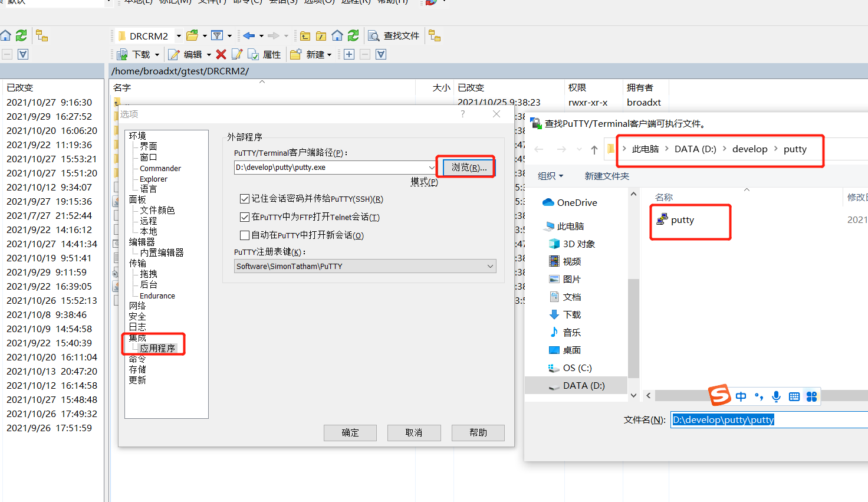Select 应用程序 under 集成
This screenshot has height=502, width=868.
pos(157,348)
